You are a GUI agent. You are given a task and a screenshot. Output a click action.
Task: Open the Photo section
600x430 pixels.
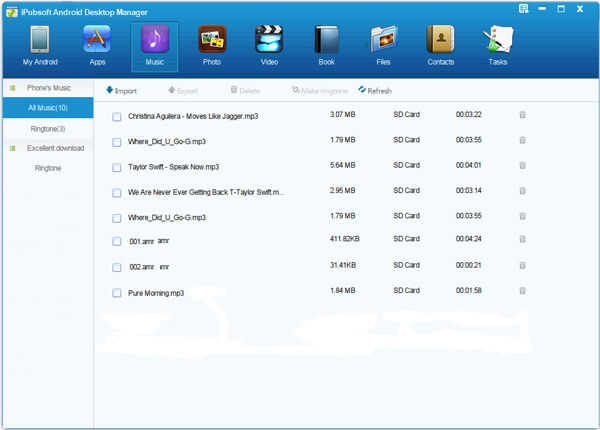pyautogui.click(x=212, y=46)
